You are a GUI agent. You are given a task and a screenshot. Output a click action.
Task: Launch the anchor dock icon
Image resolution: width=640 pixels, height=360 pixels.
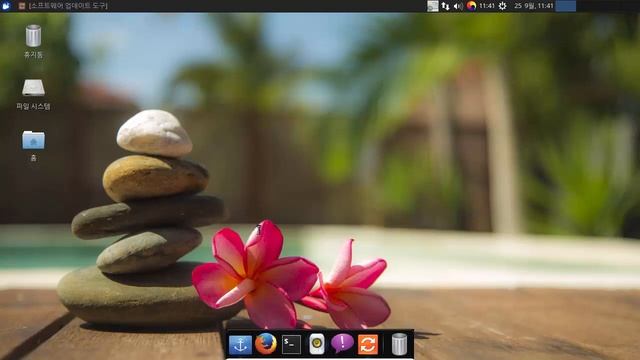point(240,345)
